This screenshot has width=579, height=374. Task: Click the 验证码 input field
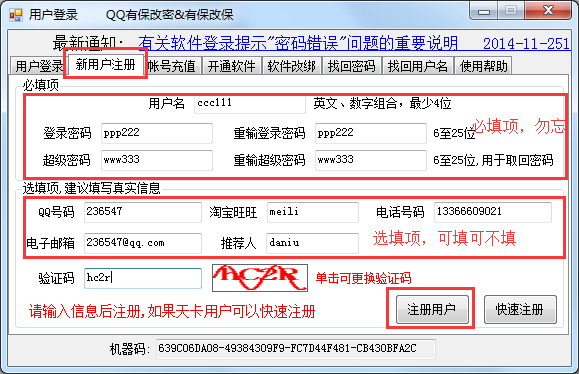click(x=143, y=278)
